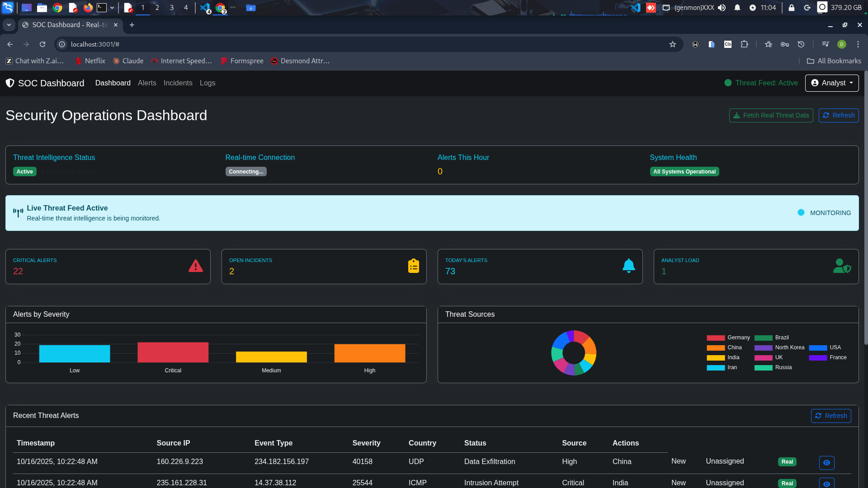Open a new browser tab
The image size is (868, 488).
tap(132, 25)
